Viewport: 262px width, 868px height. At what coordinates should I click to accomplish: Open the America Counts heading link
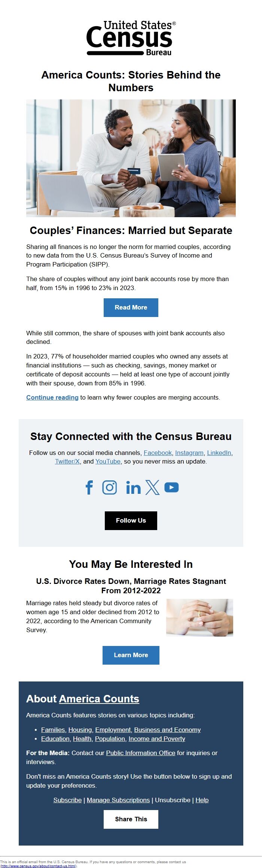coord(99,699)
